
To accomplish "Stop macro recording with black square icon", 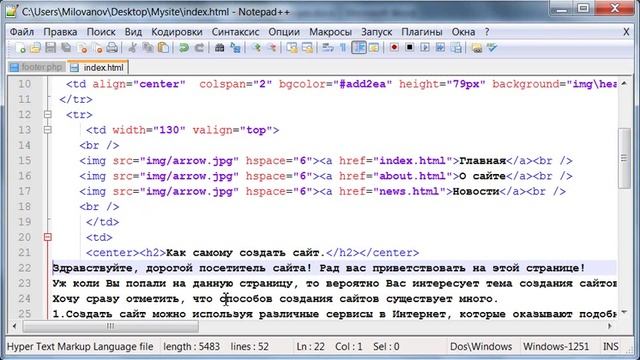I will 409,48.
